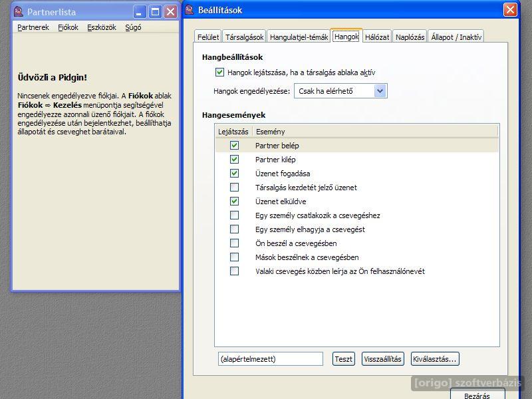Close the Beállítások dialog with X
The width and height of the screenshot is (532, 399).
(x=510, y=10)
